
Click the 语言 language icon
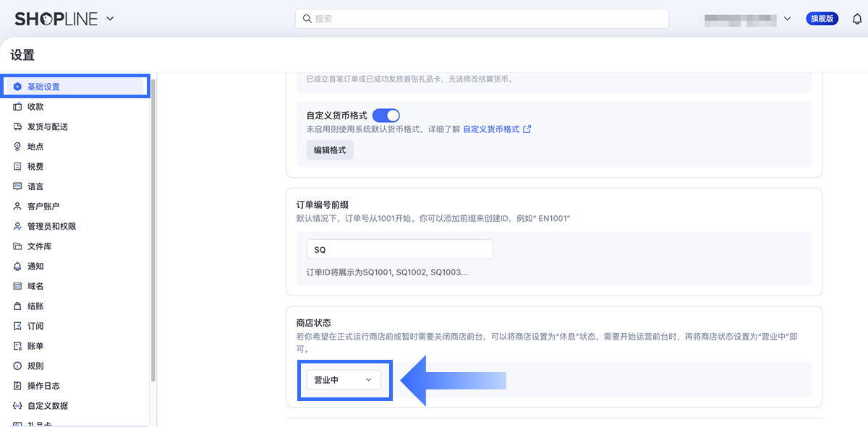(17, 186)
